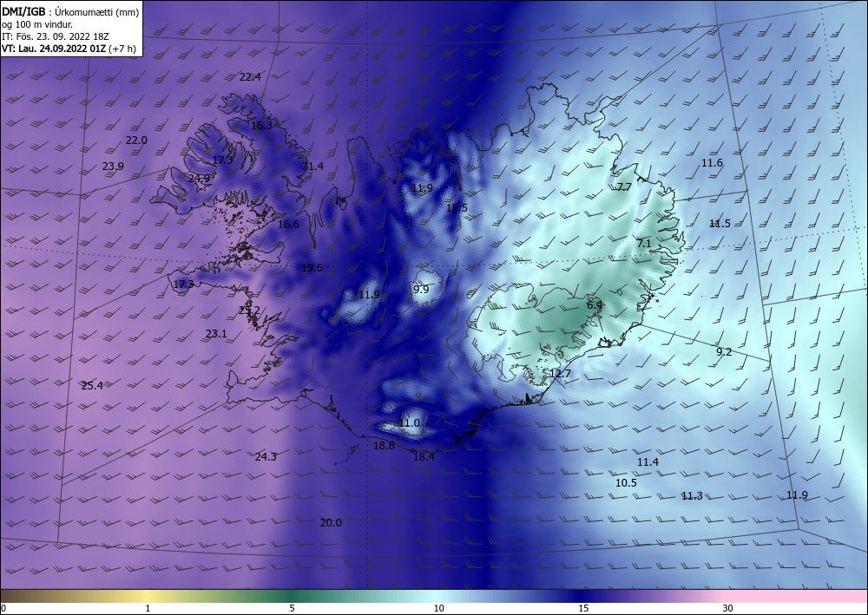Viewport: 868px width, 615px height.
Task: Click the map value 15.6
Action: pos(312,268)
